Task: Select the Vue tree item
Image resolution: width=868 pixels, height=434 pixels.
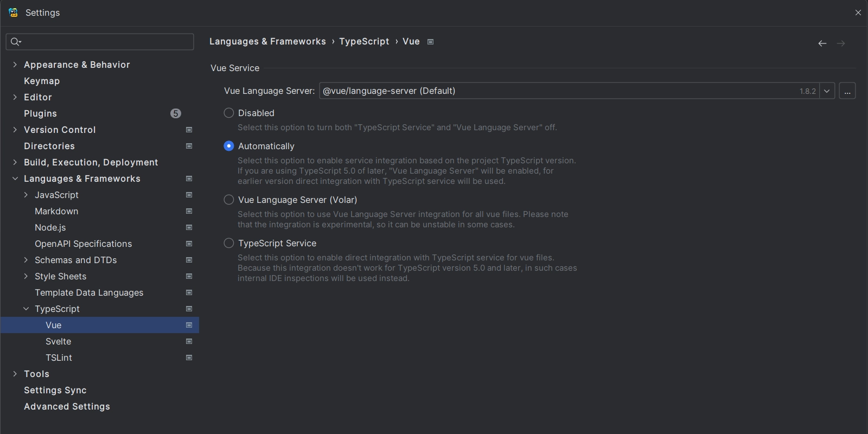Action: point(100,325)
